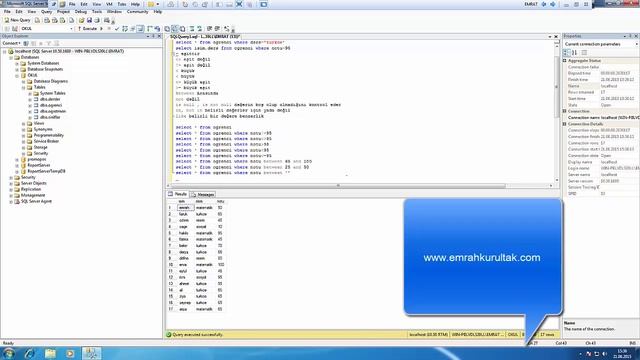Click the Alphabetical sort icon in Properties
This screenshot has width=640, height=360.
(x=574, y=53)
